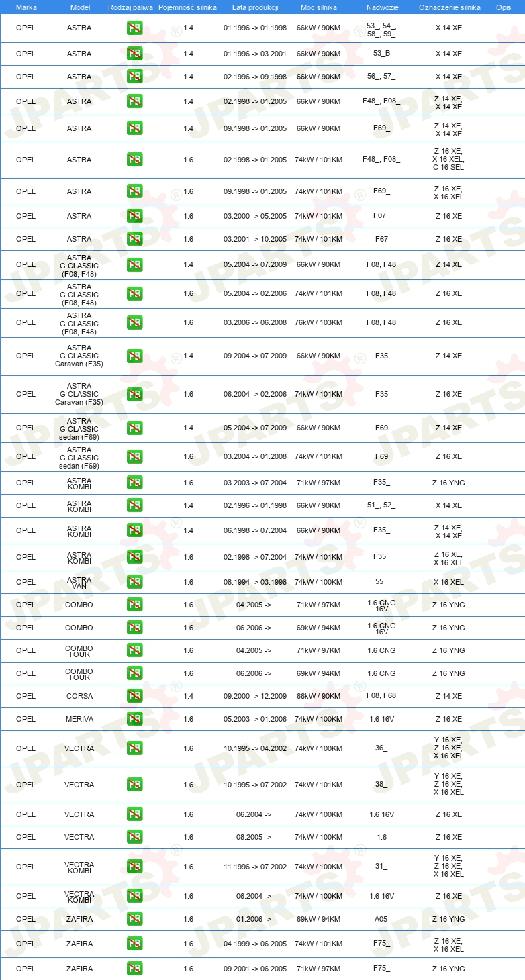Click the Lata produkcji column header

pyautogui.click(x=254, y=7)
